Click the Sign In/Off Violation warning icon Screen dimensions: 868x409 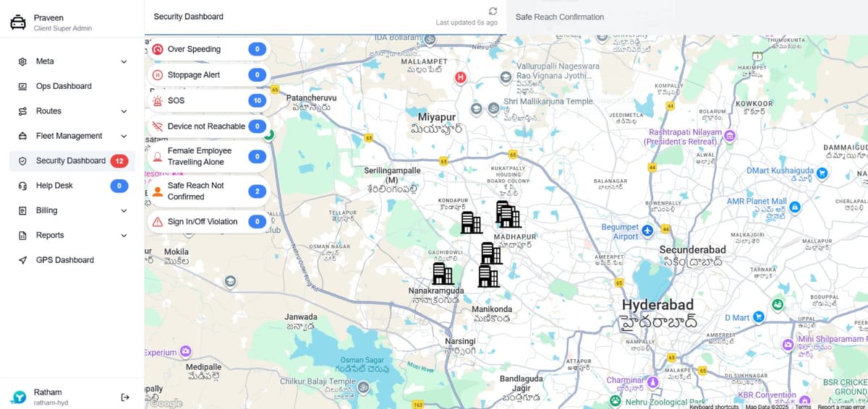coord(158,222)
